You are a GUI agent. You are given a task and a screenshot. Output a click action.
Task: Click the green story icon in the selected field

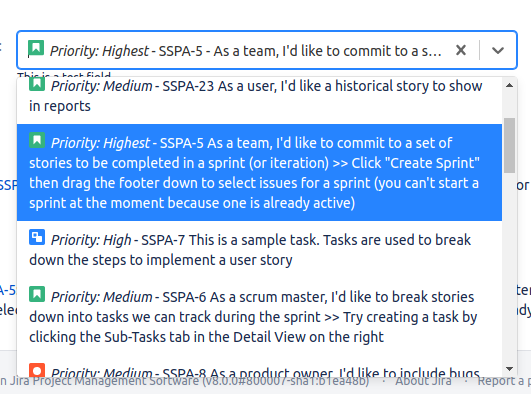click(x=36, y=48)
